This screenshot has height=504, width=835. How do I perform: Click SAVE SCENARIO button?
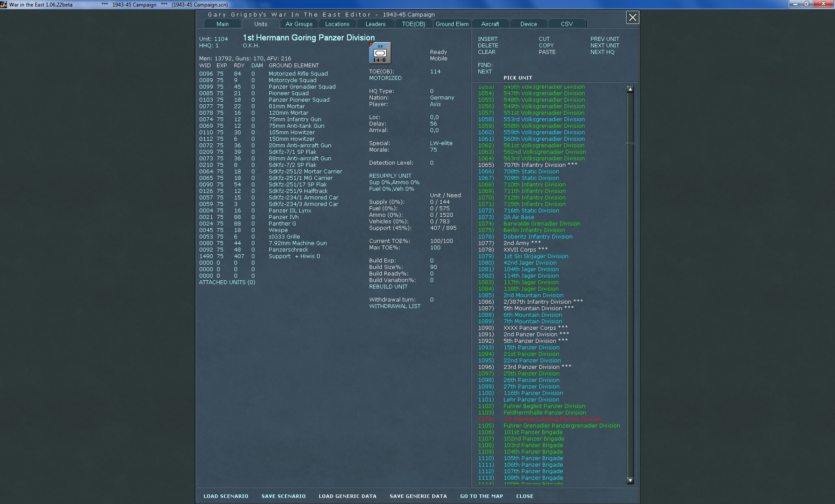(x=283, y=496)
